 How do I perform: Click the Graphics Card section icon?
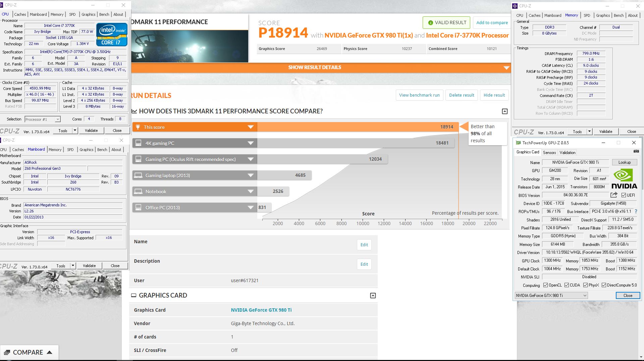point(133,296)
